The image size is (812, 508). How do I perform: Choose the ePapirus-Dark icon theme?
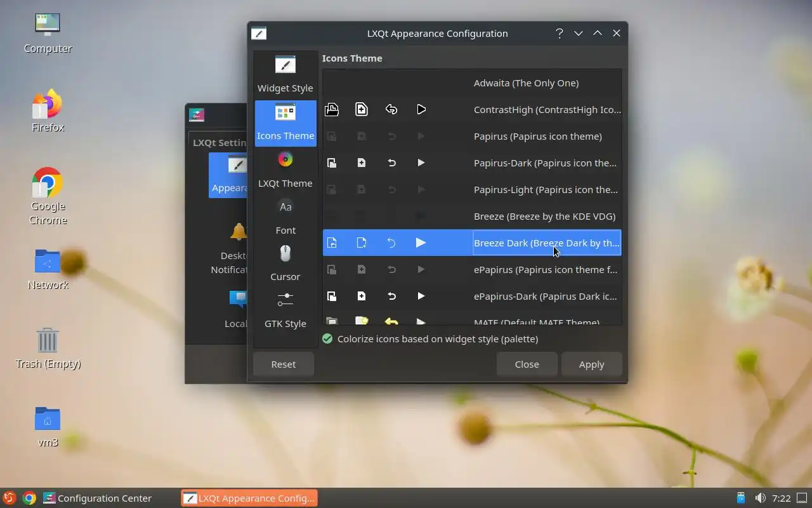(x=472, y=296)
